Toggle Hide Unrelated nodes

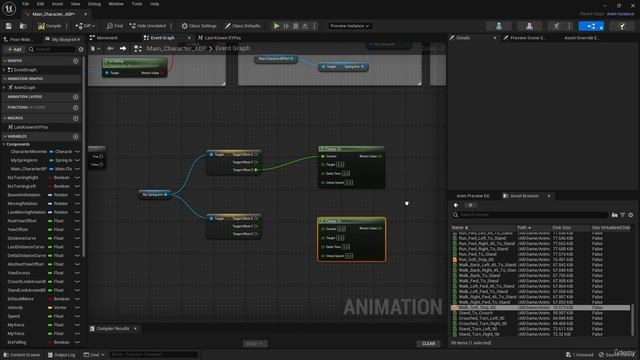[x=148, y=26]
